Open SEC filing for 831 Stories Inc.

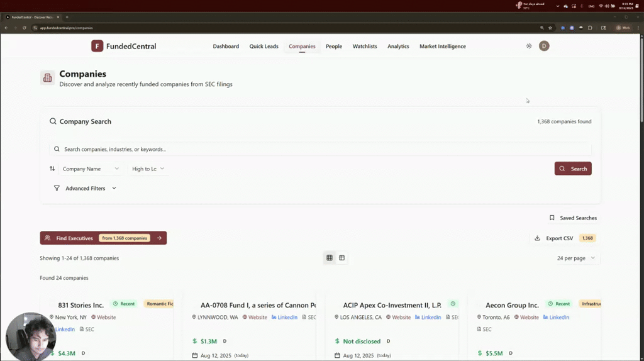tap(87, 329)
